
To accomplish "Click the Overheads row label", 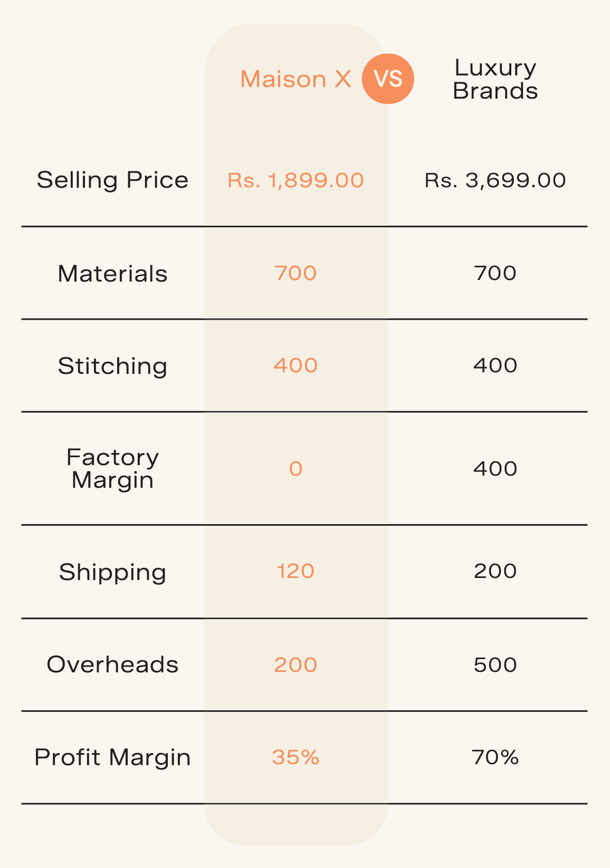I will pos(112,664).
